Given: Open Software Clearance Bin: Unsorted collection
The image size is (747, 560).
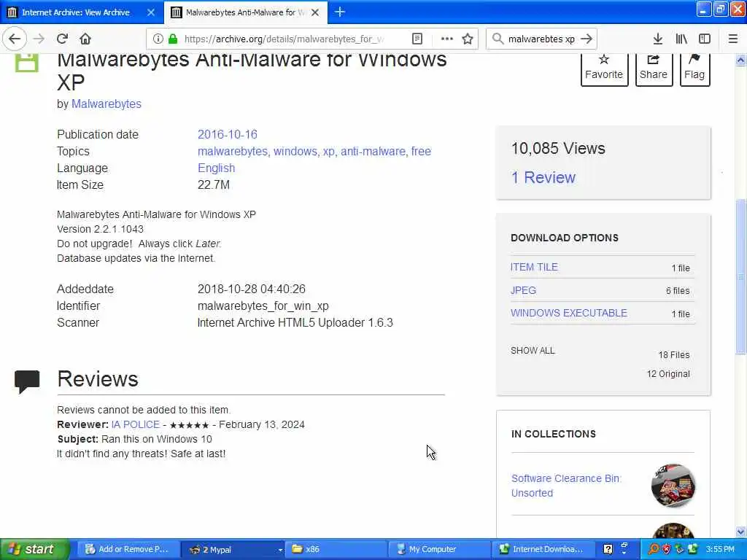Looking at the screenshot, I should pyautogui.click(x=566, y=485).
